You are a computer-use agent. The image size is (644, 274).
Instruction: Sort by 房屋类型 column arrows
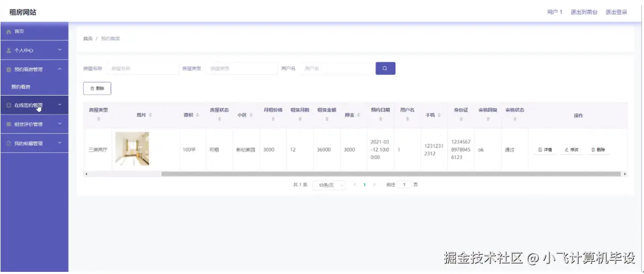(98, 119)
